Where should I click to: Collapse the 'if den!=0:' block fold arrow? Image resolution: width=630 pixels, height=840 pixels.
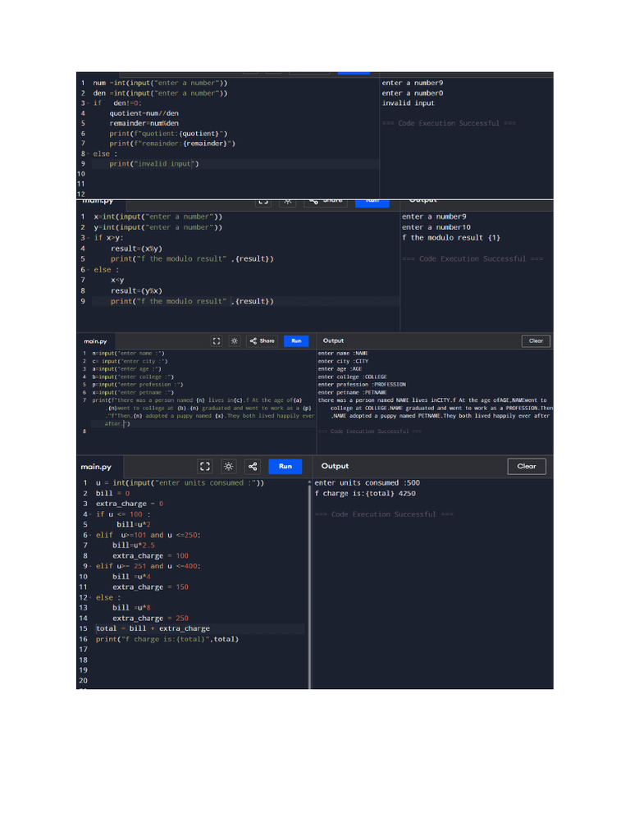coord(88,103)
